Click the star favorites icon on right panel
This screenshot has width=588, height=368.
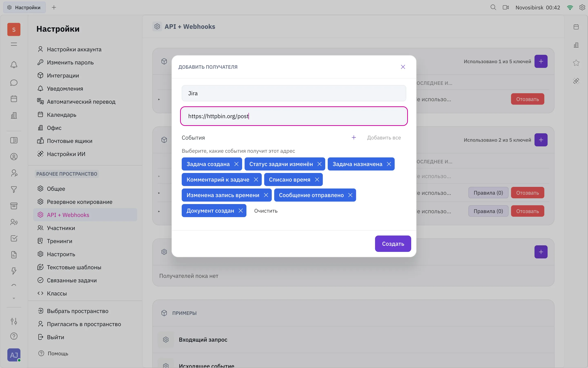tap(576, 63)
